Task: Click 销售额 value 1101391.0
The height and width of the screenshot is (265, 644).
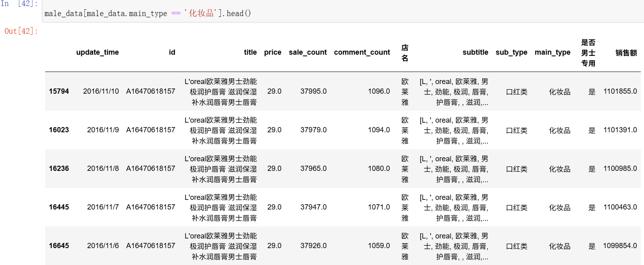Action: [x=620, y=130]
